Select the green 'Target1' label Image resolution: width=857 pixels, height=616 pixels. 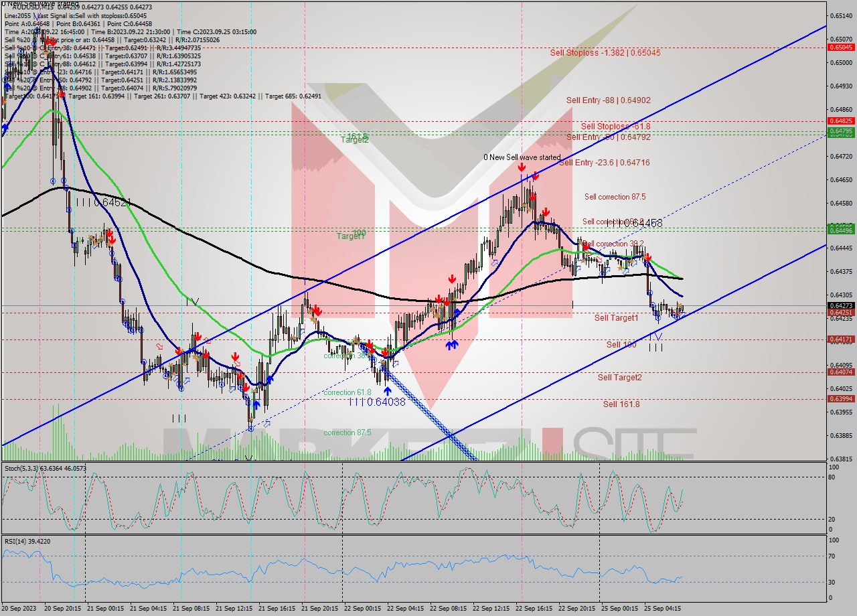pos(351,236)
